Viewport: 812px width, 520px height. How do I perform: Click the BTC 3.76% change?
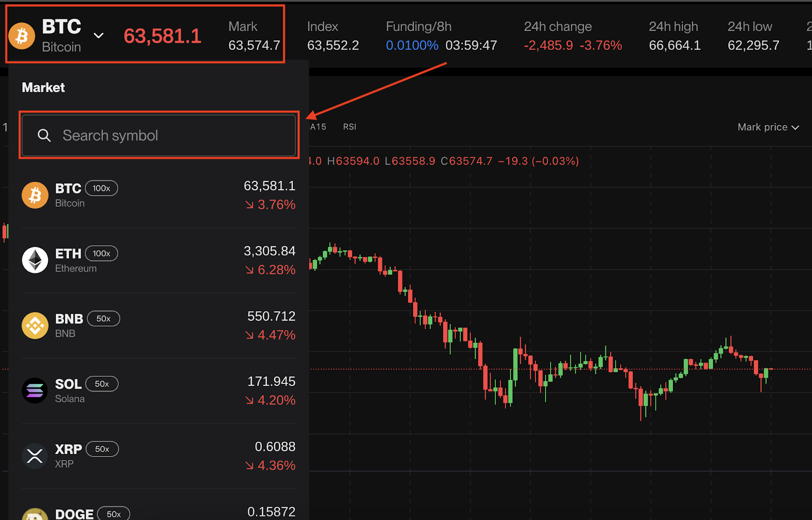point(270,205)
